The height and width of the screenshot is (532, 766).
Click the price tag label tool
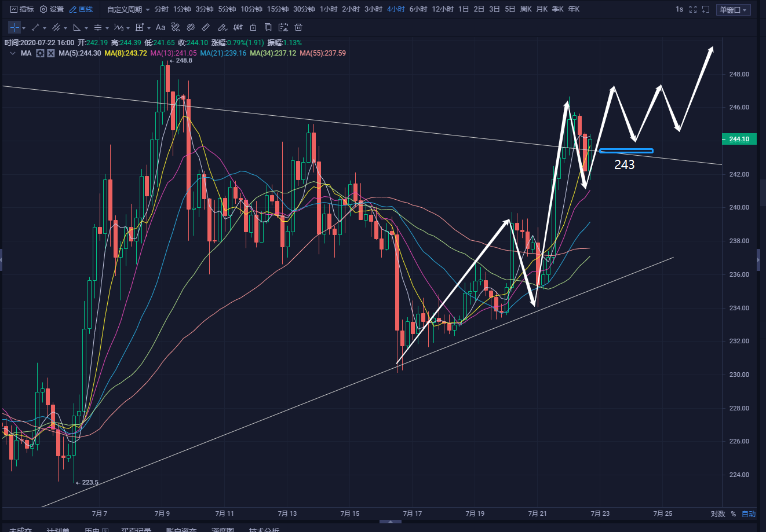(176, 27)
